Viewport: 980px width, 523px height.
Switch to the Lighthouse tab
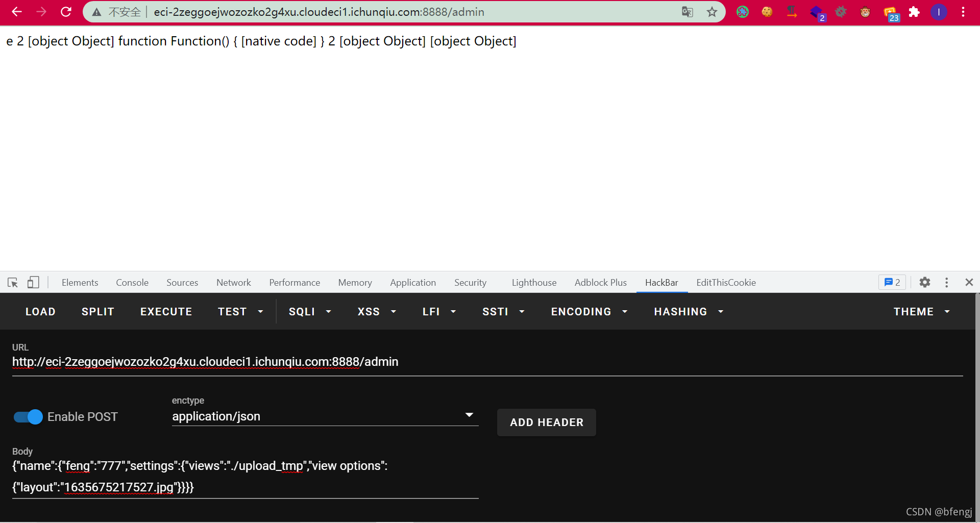(x=534, y=282)
